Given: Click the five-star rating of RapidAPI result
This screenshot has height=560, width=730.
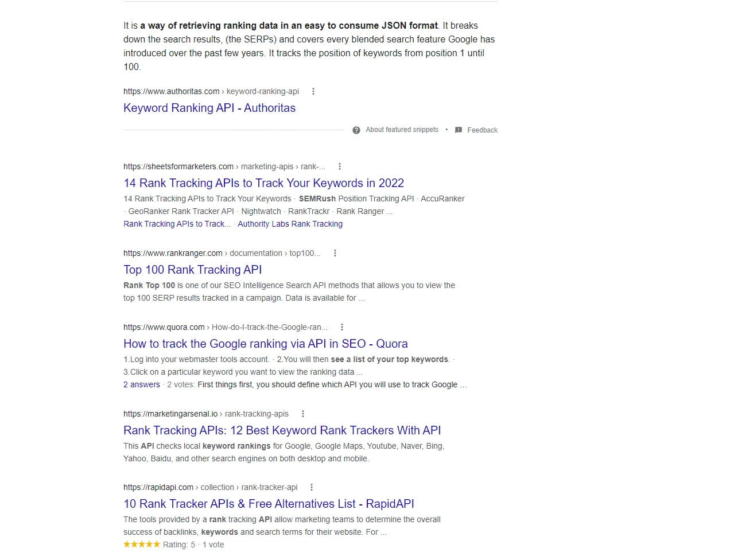Looking at the screenshot, I should coord(142,545).
